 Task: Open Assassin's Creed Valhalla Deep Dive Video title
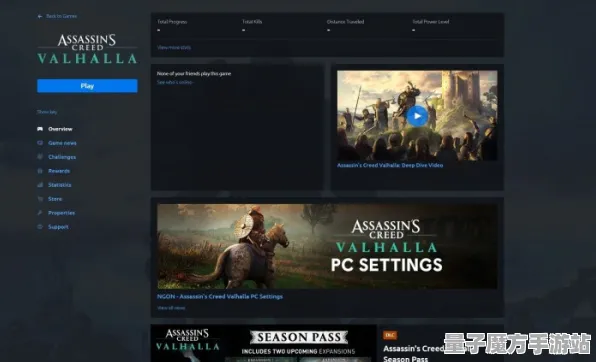(x=390, y=165)
